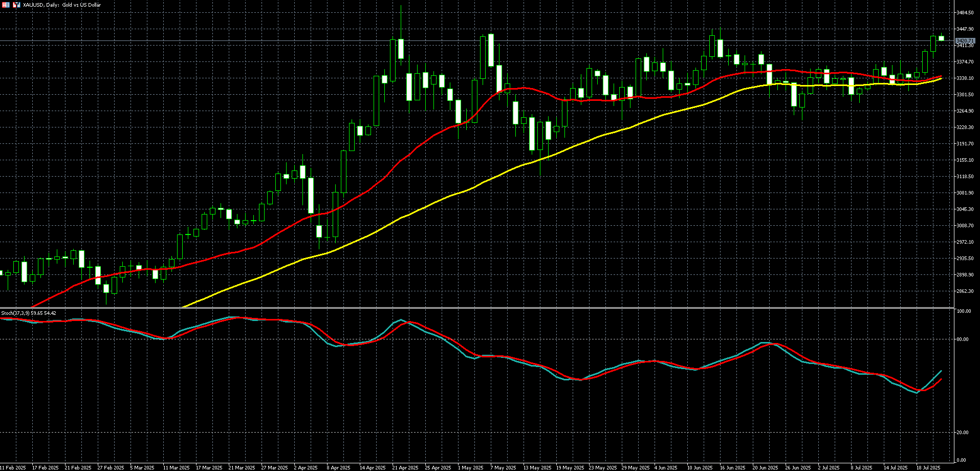Click the 18 Jul 2025 date label
980x471 pixels.
928,467
